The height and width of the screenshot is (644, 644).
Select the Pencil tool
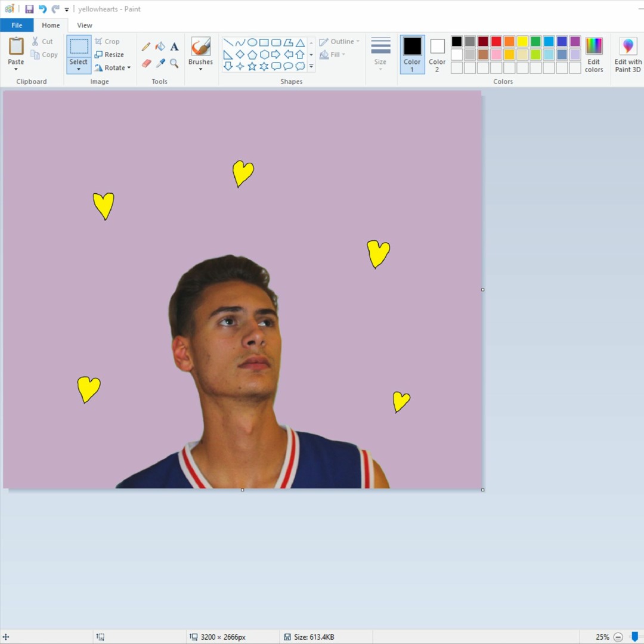[x=146, y=47]
